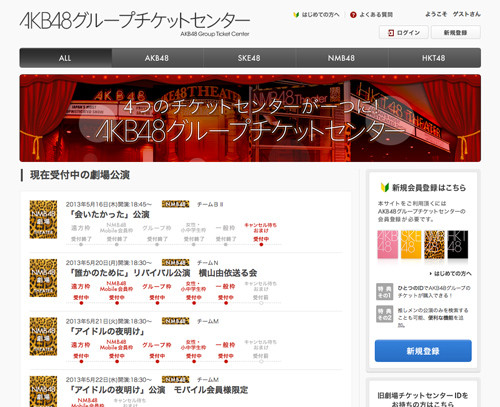Viewport: 500px width, 407px height.
Task: Open the よくある質問 link
Action: [x=376, y=15]
